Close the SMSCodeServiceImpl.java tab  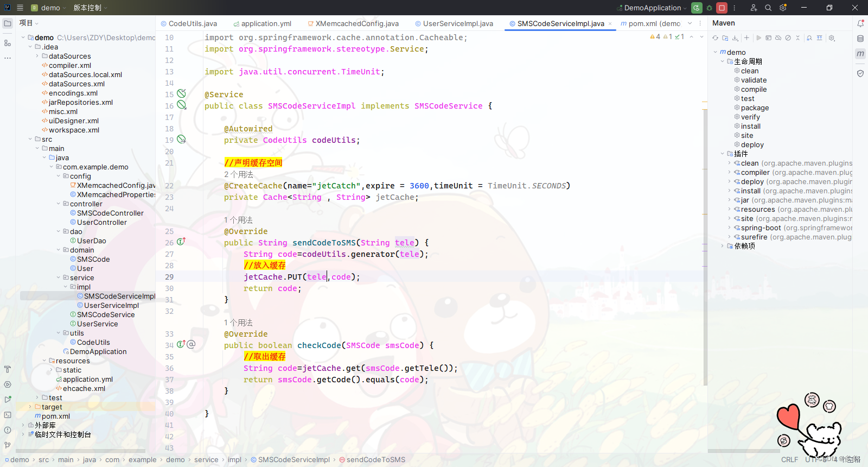(610, 23)
